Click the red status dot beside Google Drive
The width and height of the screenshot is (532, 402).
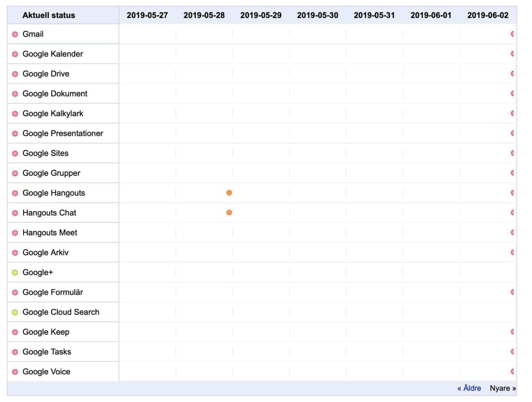[x=15, y=74]
